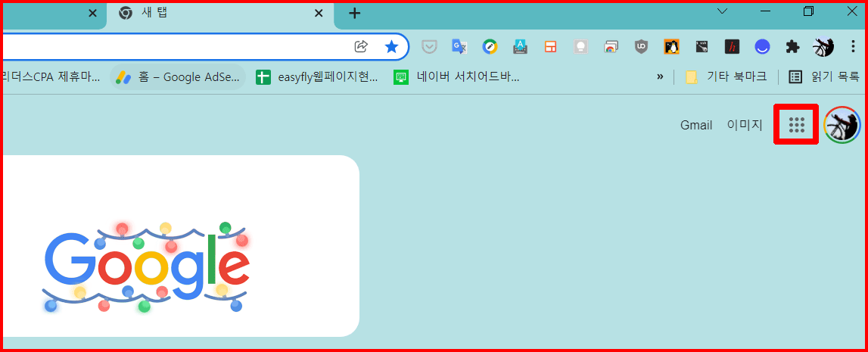The height and width of the screenshot is (352, 868).
Task: Open a new tab with plus button
Action: tap(355, 14)
